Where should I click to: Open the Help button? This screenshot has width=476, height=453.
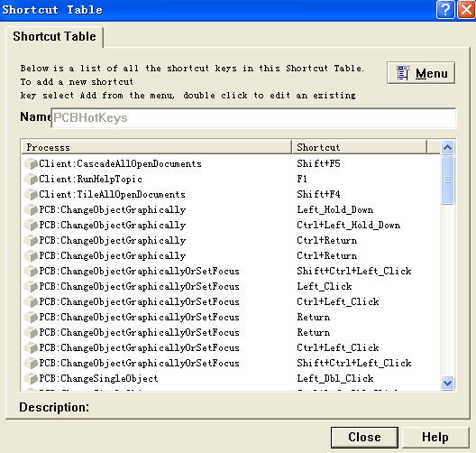(x=435, y=437)
